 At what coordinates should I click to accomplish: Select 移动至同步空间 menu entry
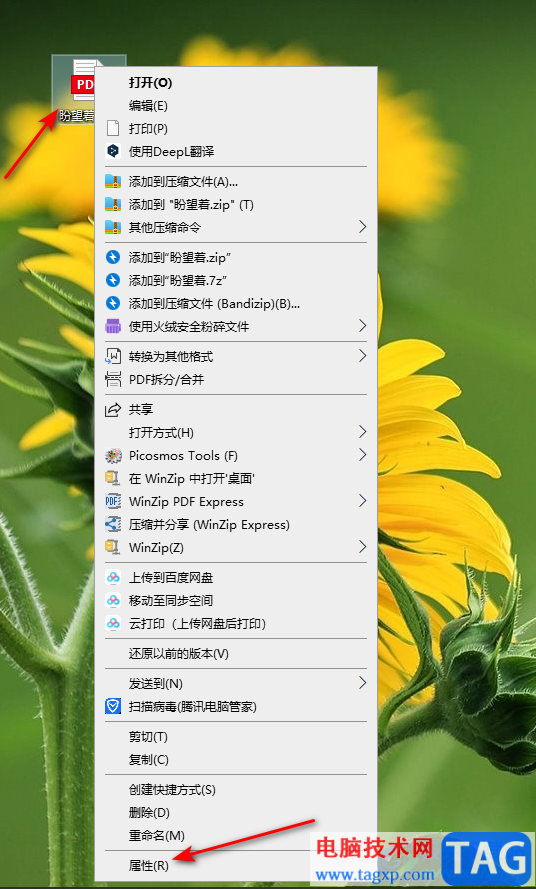point(236,600)
